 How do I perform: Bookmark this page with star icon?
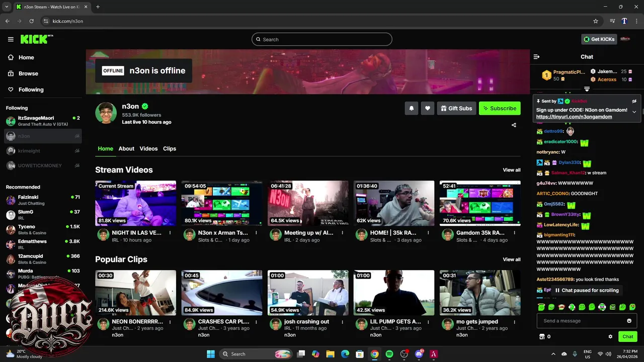(596, 21)
